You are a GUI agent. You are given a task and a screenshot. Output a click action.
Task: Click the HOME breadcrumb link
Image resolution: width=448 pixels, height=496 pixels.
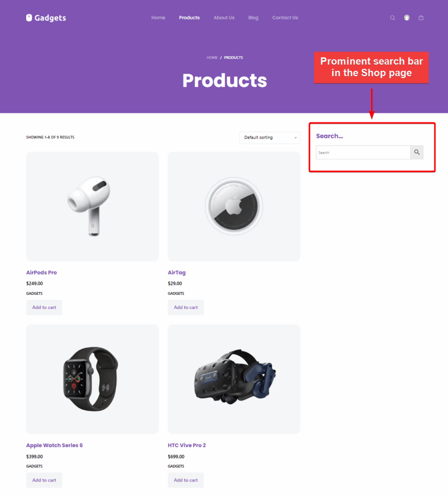click(x=212, y=57)
